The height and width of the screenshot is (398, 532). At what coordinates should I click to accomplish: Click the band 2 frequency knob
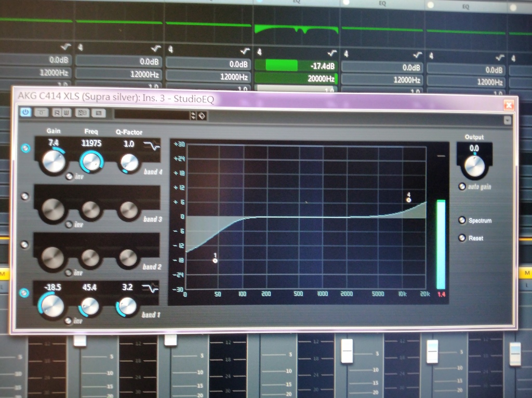(x=90, y=258)
